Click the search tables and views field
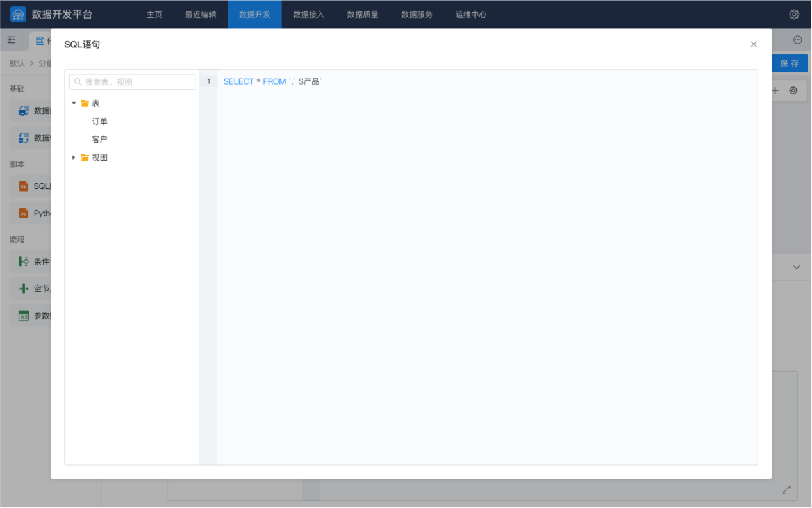The width and height of the screenshot is (812, 508). click(x=133, y=82)
